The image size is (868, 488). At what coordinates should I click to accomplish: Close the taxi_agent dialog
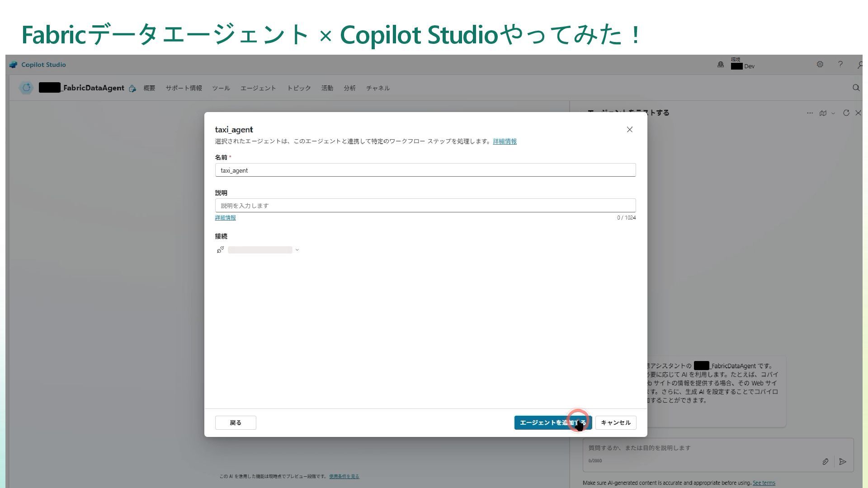[629, 130]
